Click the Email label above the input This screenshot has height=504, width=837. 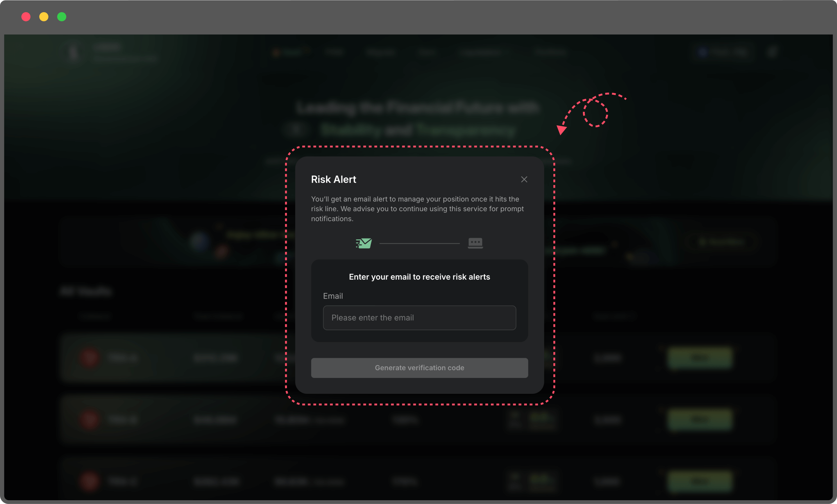point(333,296)
